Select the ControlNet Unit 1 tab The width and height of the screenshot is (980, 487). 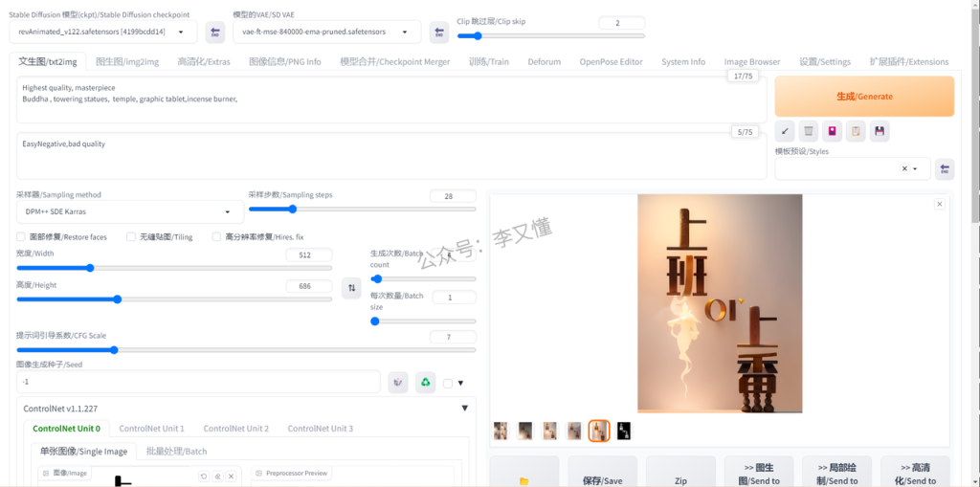coord(151,429)
